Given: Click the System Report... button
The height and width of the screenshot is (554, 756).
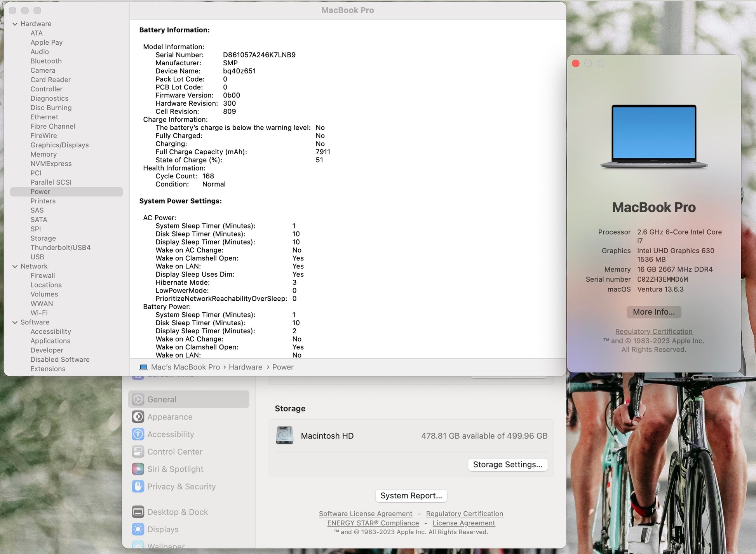Looking at the screenshot, I should 411,496.
